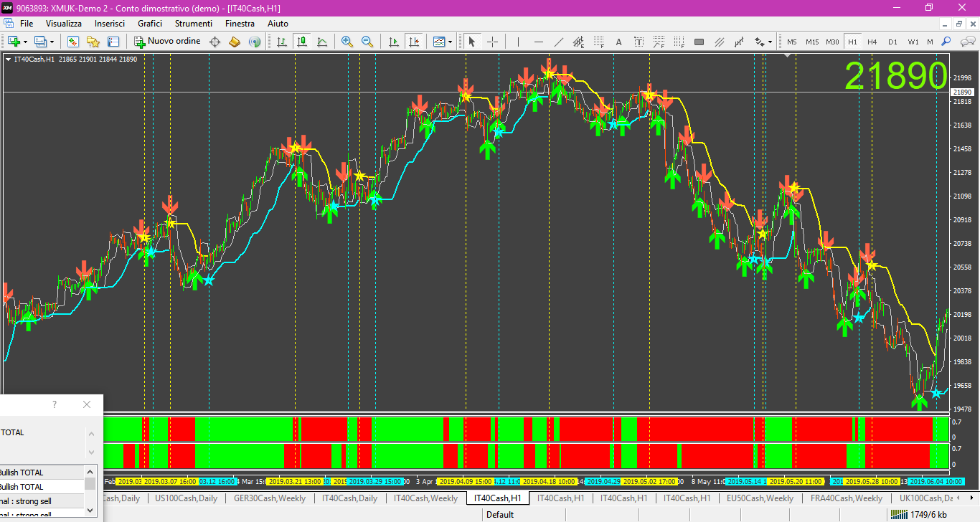Open the File menu
980x522 pixels.
27,24
